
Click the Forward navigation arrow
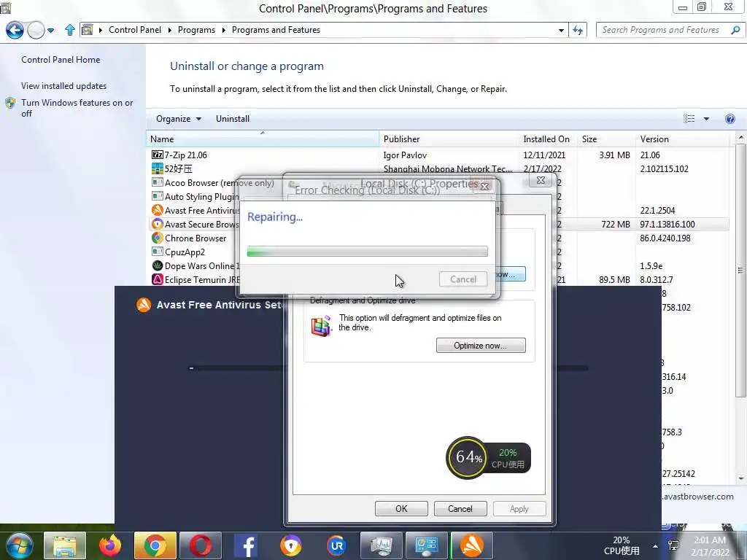(x=36, y=31)
